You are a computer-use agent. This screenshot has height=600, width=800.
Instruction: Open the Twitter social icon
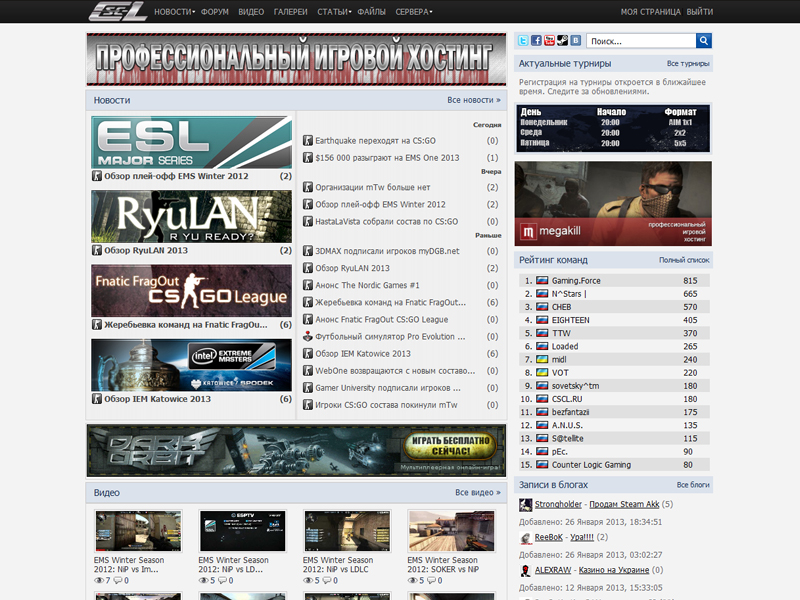pos(523,40)
